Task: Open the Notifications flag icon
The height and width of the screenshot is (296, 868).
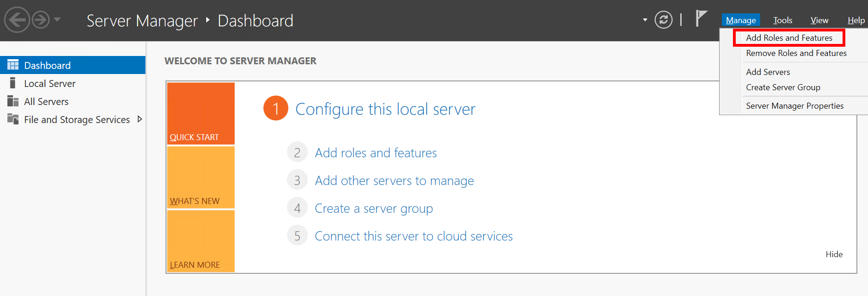Action: pyautogui.click(x=701, y=18)
